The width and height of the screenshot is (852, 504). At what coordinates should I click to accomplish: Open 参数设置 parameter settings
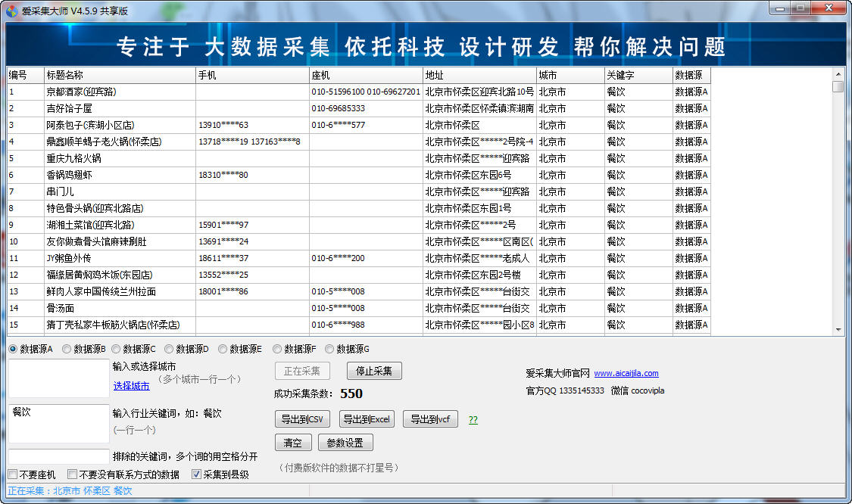click(345, 443)
